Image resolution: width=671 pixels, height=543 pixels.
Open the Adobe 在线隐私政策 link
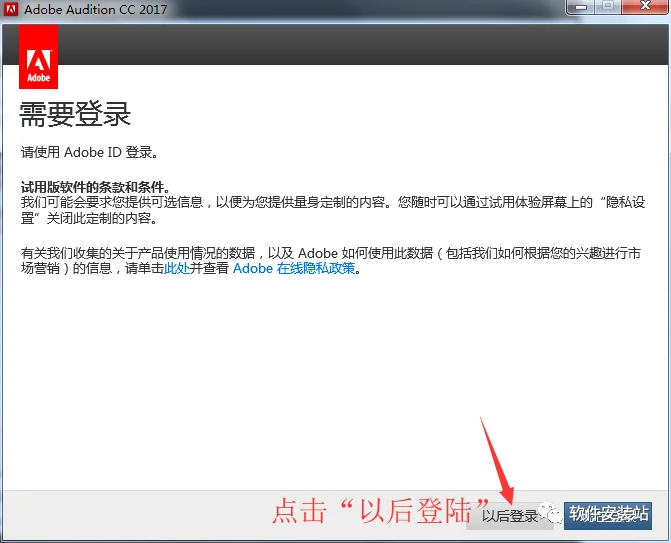click(x=294, y=268)
